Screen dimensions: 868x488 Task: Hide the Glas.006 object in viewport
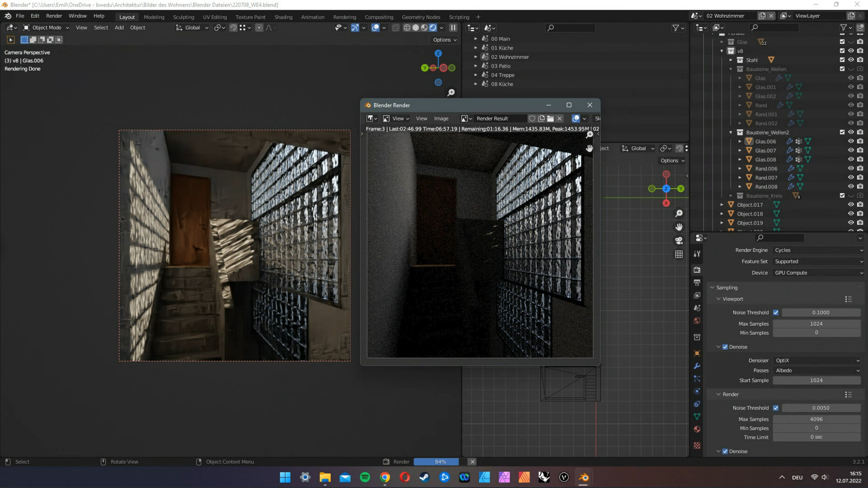(851, 141)
